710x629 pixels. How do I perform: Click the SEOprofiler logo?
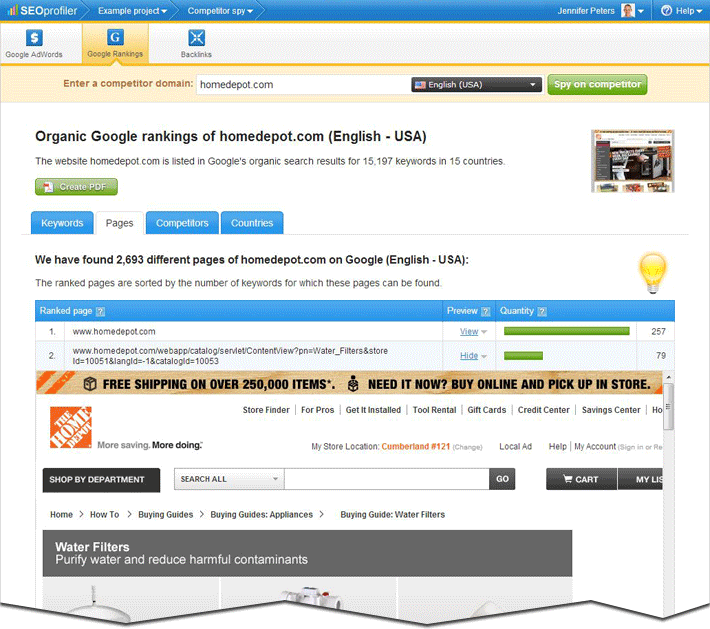[x=42, y=10]
